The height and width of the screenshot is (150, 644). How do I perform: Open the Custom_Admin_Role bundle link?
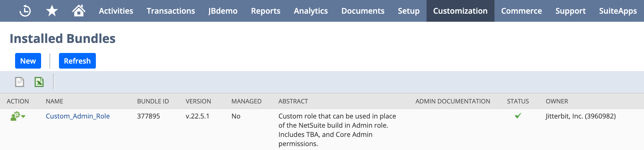tap(78, 116)
